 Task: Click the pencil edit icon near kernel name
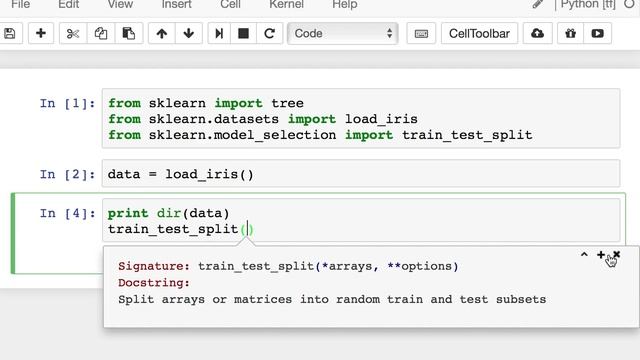point(538,4)
